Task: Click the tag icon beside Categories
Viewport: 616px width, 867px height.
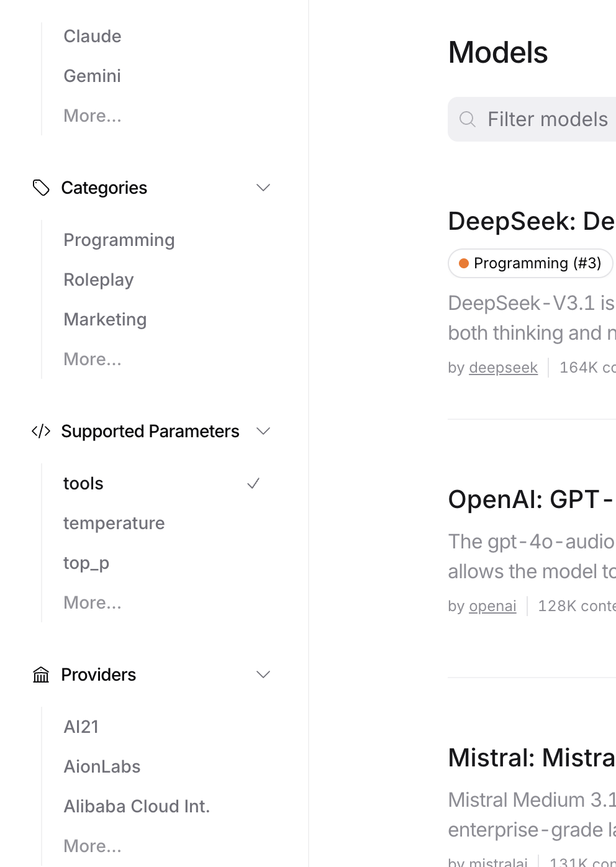Action: point(41,187)
